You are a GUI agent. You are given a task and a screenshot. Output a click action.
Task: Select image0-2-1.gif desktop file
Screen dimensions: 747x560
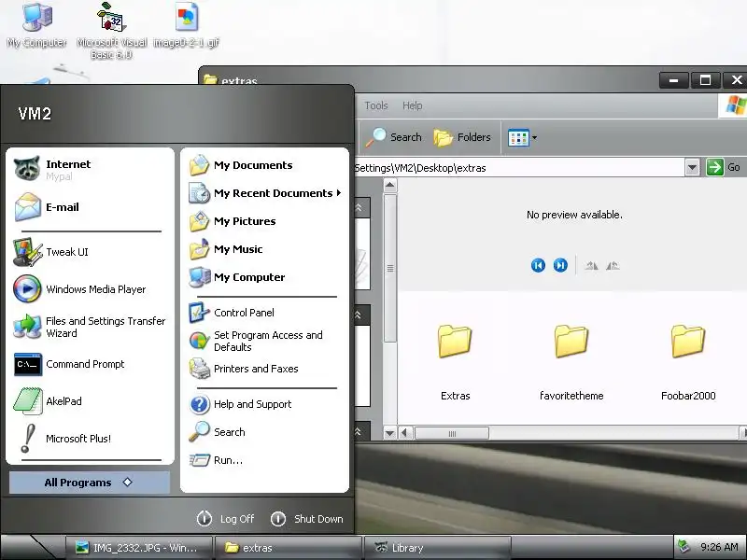tap(186, 26)
